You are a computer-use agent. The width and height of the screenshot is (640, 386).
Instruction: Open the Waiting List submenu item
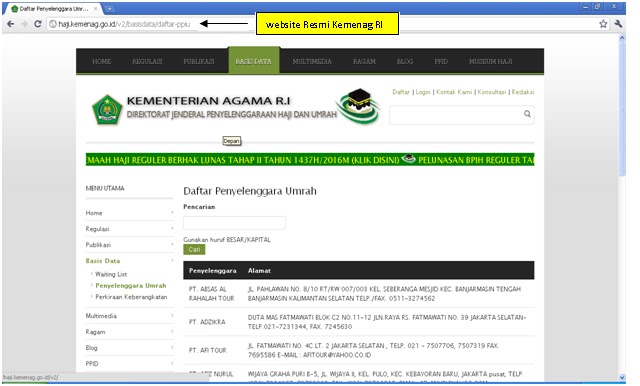pos(111,274)
